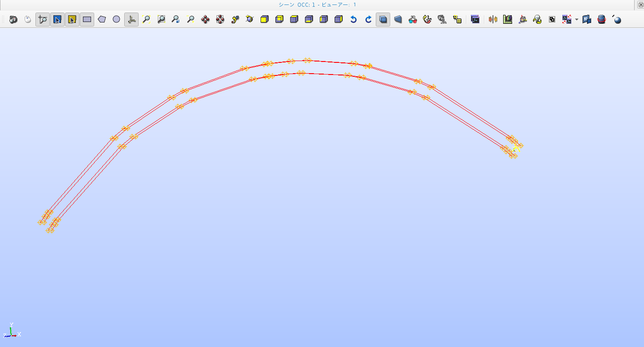Image resolution: width=644 pixels, height=347 pixels.
Task: Click the シーン OCC: 1 viewer title
Action: tap(317, 4)
